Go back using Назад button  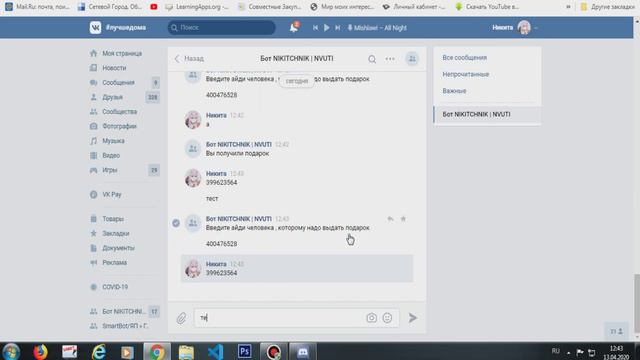click(x=189, y=58)
